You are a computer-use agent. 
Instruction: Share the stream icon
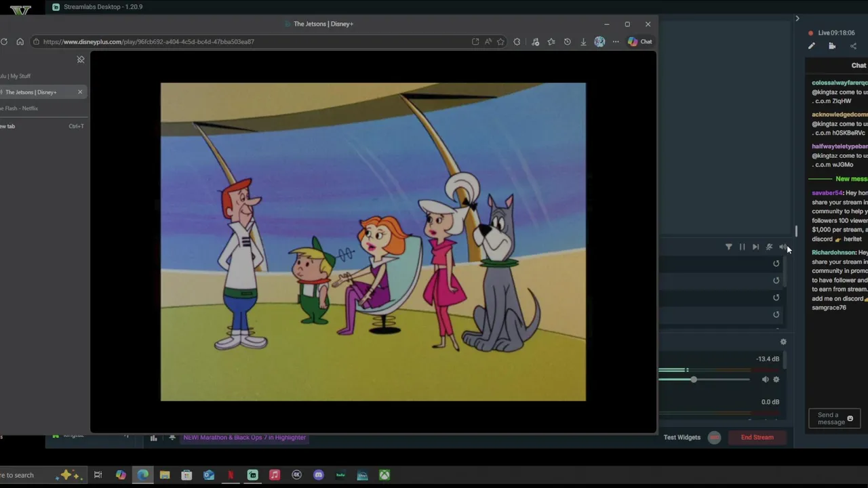[x=853, y=46]
